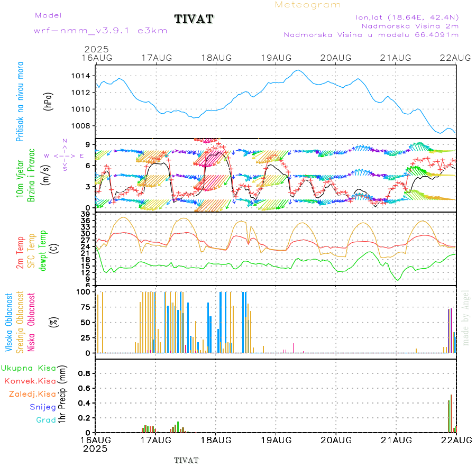Click the Meteogram heading text

pyautogui.click(x=308, y=5)
